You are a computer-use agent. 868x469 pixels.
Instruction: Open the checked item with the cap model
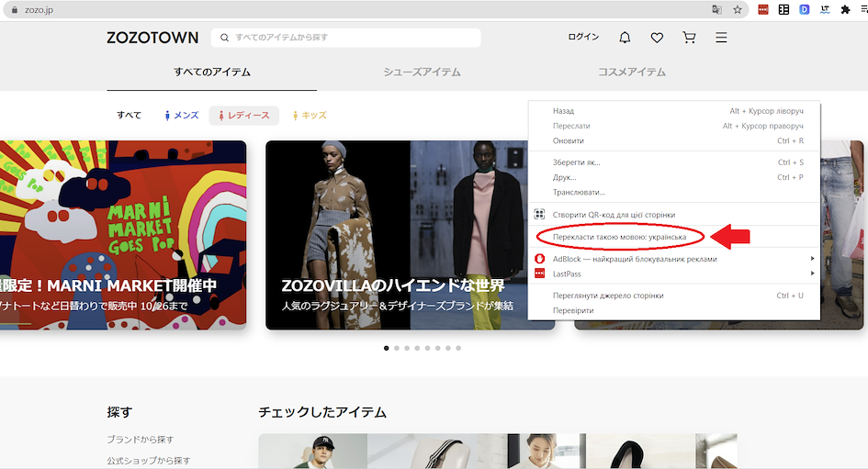pos(313,452)
